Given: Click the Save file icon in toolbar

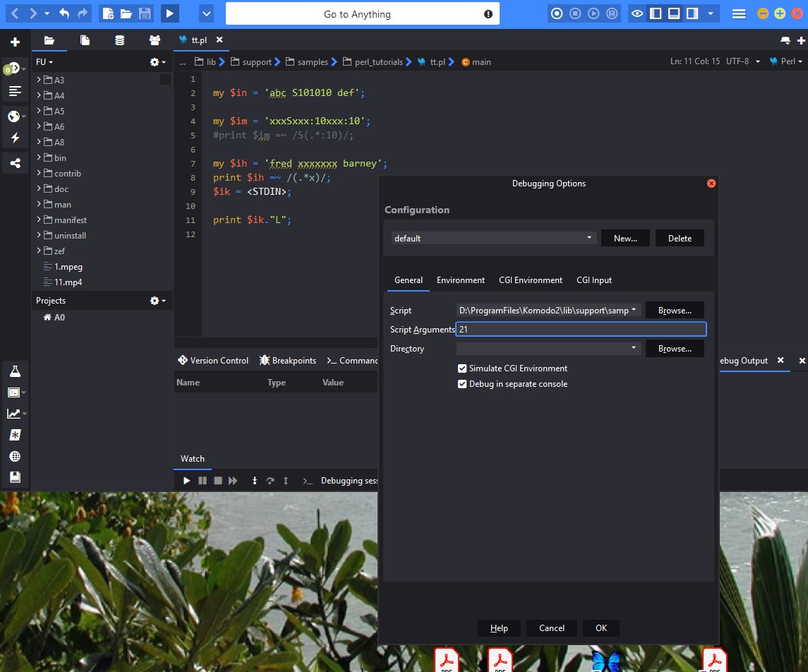Looking at the screenshot, I should (x=145, y=13).
